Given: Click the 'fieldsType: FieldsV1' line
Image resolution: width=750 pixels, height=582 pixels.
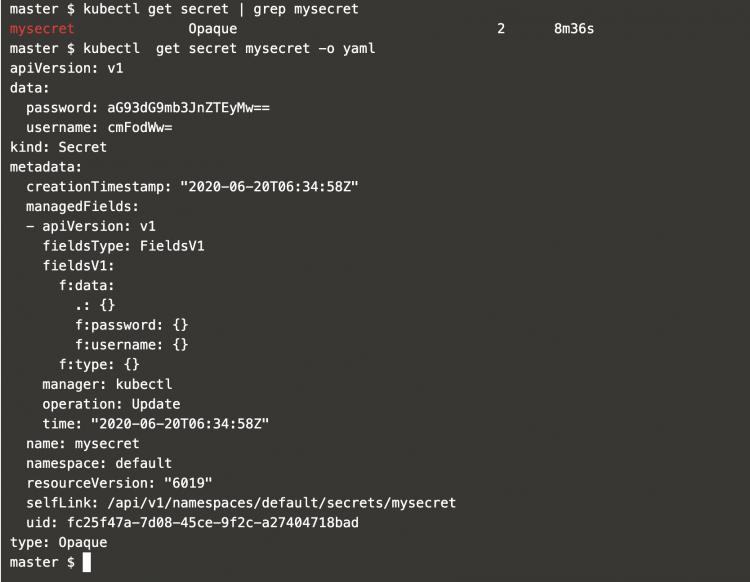Looking at the screenshot, I should point(123,246).
